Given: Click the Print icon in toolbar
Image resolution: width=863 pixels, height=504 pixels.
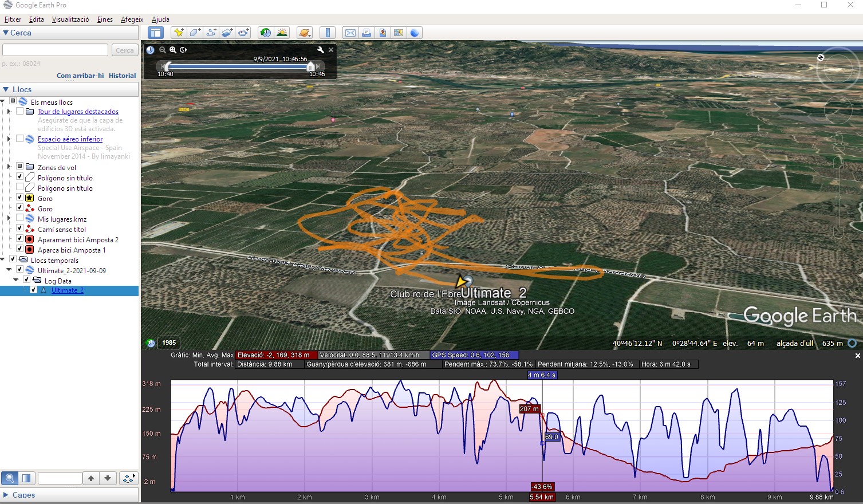Looking at the screenshot, I should (x=367, y=33).
